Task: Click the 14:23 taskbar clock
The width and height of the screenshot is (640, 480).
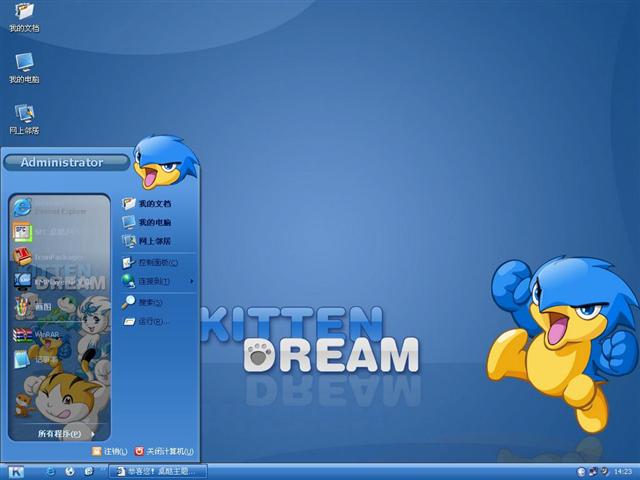Action: pos(622,471)
